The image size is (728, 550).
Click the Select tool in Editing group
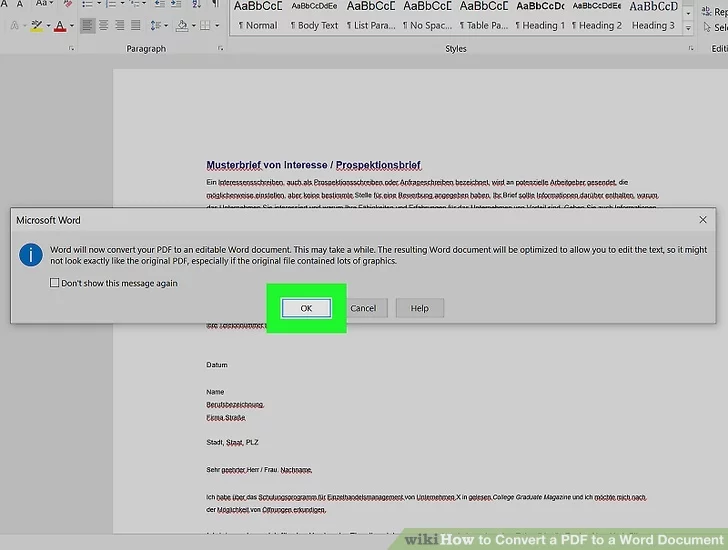[x=715, y=27]
